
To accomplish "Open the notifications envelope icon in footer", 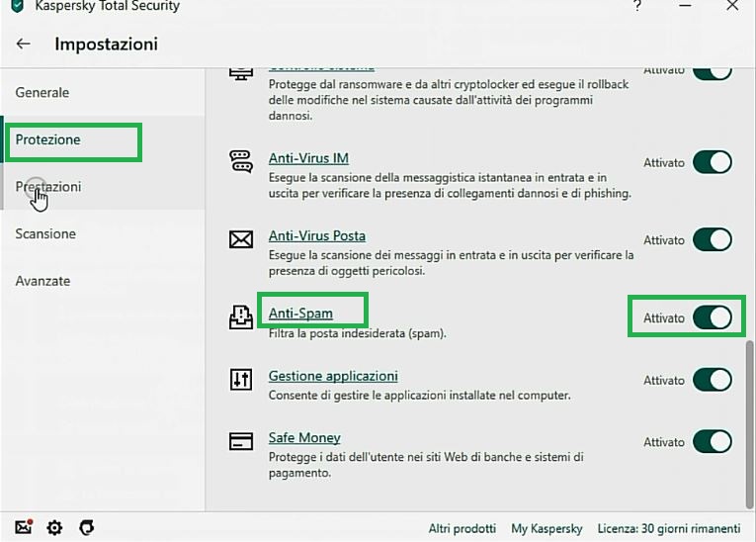I will click(x=23, y=527).
